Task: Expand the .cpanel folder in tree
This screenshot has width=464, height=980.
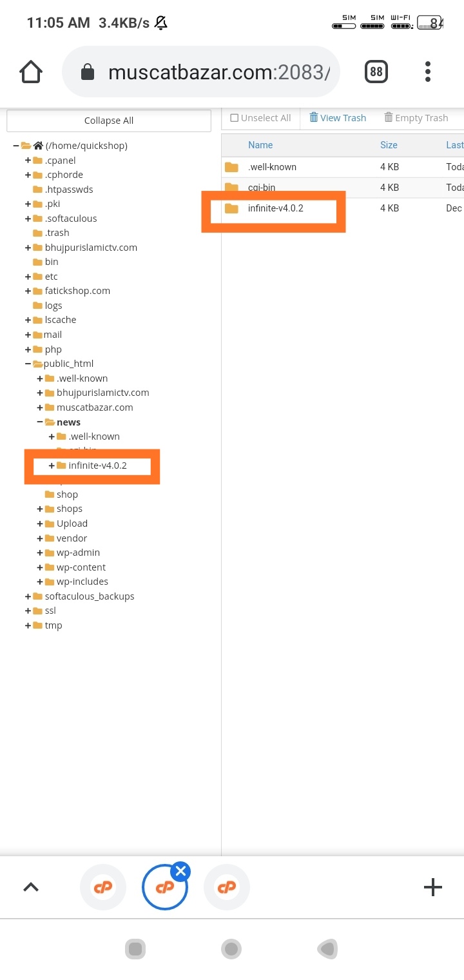Action: 28,161
